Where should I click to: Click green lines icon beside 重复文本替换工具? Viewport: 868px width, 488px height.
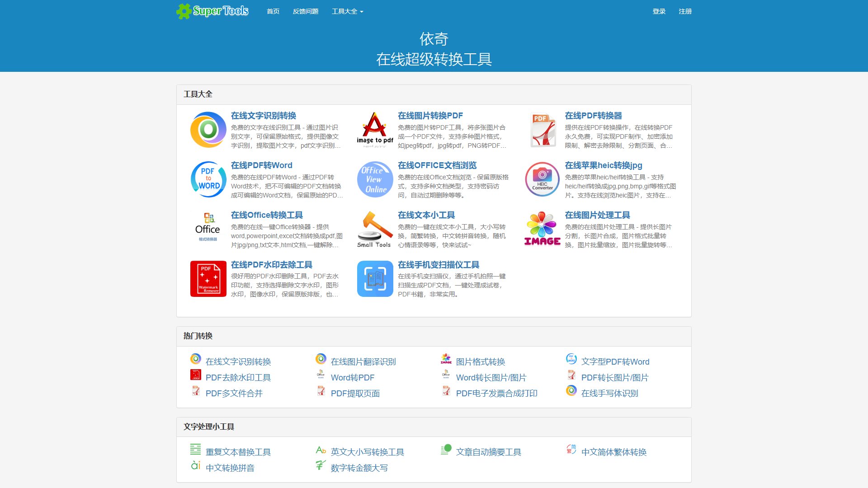click(196, 449)
